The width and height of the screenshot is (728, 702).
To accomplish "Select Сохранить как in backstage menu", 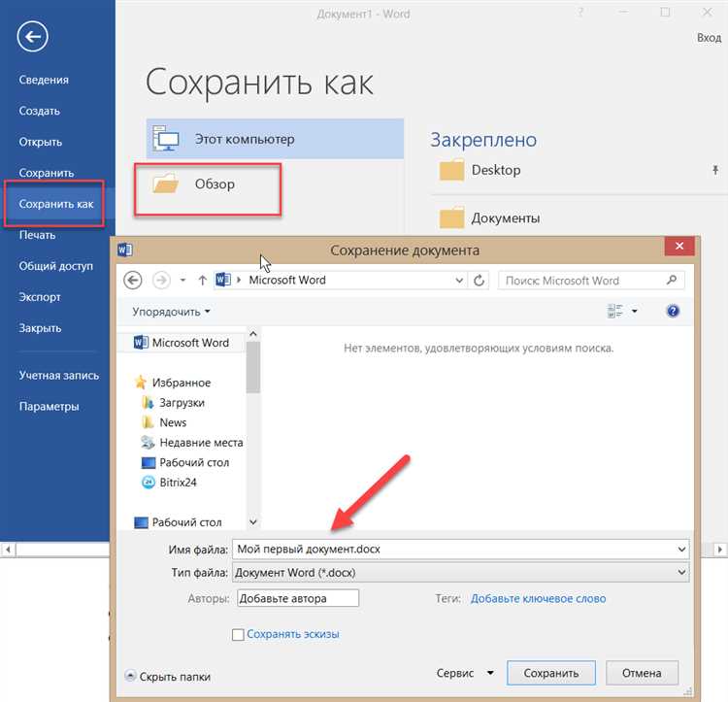I will pyautogui.click(x=56, y=204).
